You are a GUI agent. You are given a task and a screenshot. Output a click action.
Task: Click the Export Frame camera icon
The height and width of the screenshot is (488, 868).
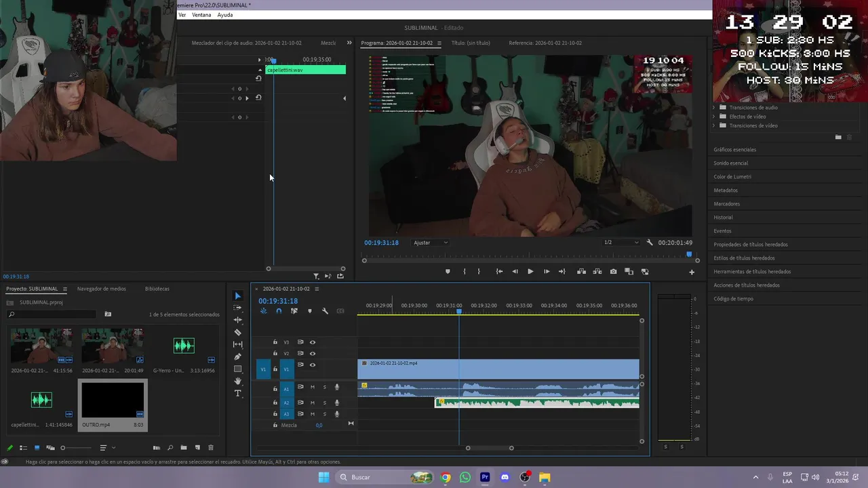pos(613,272)
